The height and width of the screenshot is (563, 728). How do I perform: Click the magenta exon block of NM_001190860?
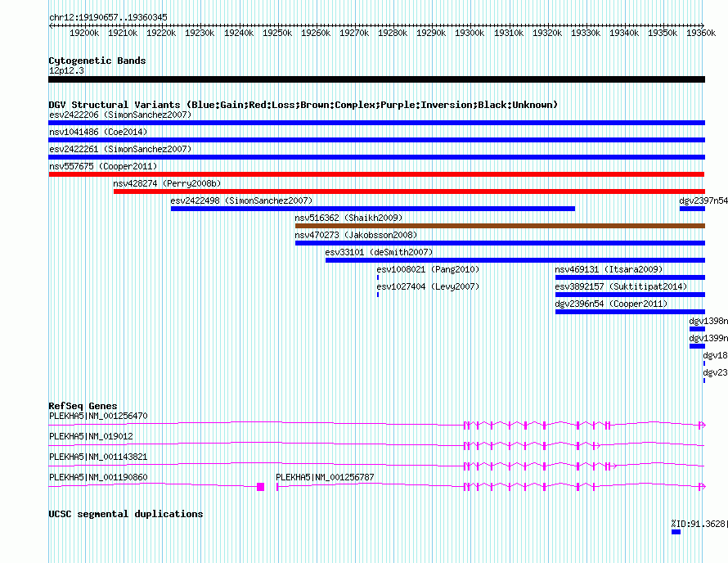[x=260, y=487]
